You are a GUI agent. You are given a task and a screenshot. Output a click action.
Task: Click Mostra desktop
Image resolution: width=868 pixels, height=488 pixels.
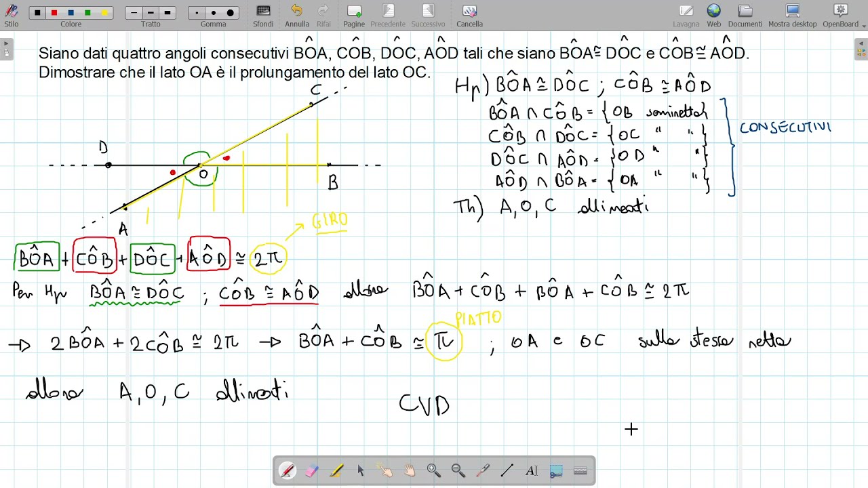793,15
